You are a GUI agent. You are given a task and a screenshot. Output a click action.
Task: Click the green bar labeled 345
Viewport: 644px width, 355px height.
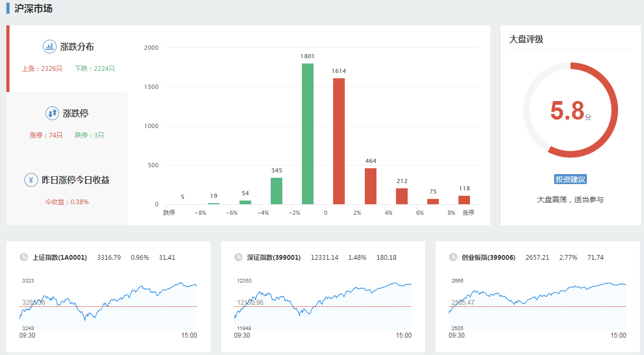277,191
